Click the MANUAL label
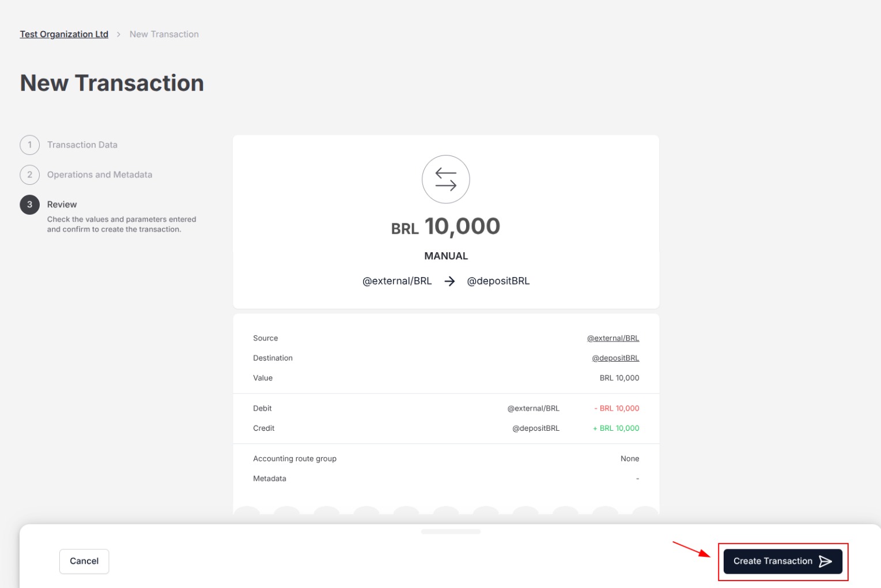881x588 pixels. [446, 256]
